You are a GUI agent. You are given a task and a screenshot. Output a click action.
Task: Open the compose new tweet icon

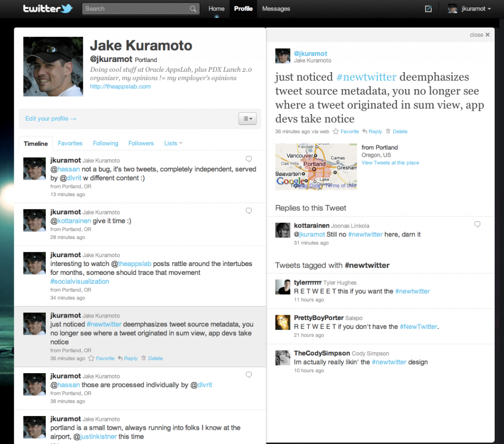click(x=428, y=9)
